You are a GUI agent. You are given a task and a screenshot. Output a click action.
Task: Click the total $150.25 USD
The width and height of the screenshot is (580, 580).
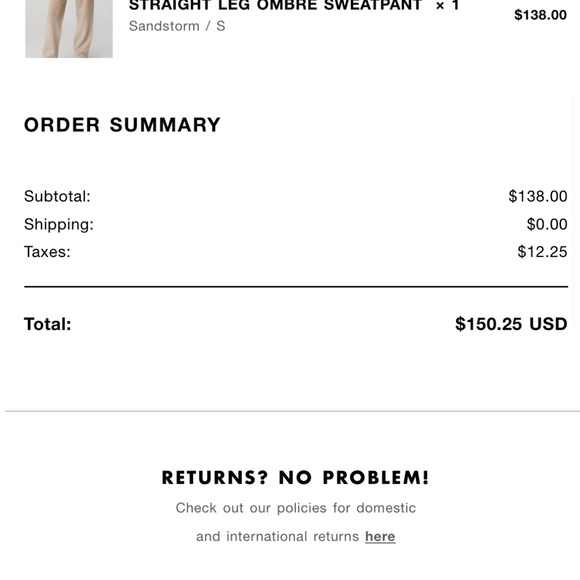[x=511, y=324]
